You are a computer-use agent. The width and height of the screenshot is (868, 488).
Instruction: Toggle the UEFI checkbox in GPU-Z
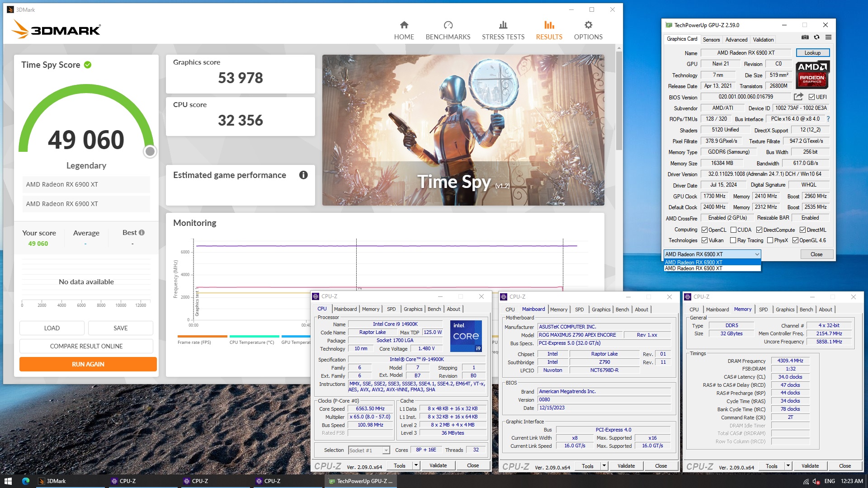(811, 97)
